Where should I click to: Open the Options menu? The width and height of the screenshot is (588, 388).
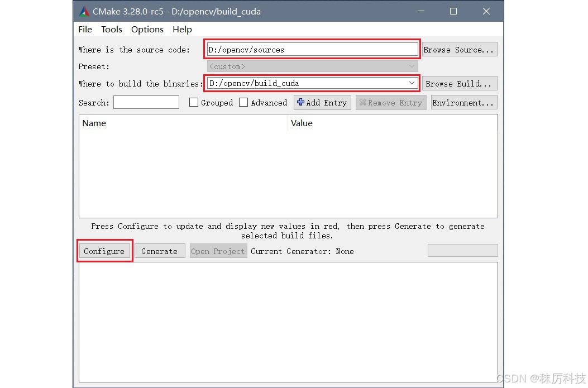point(147,29)
